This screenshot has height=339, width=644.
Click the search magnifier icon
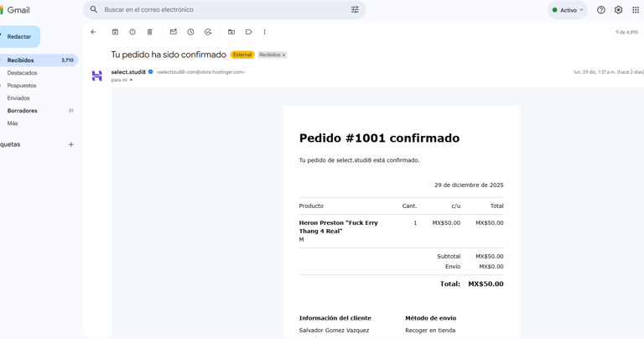point(94,9)
